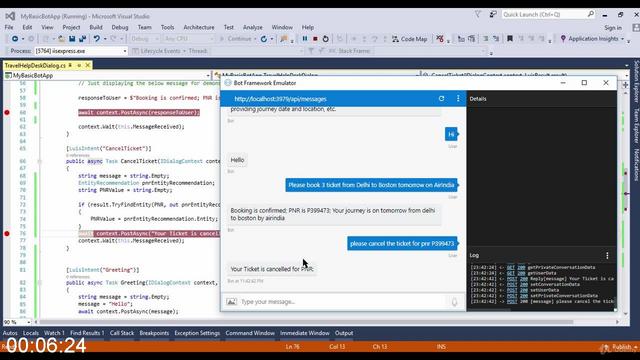Open the Tools menu

tap(167, 27)
